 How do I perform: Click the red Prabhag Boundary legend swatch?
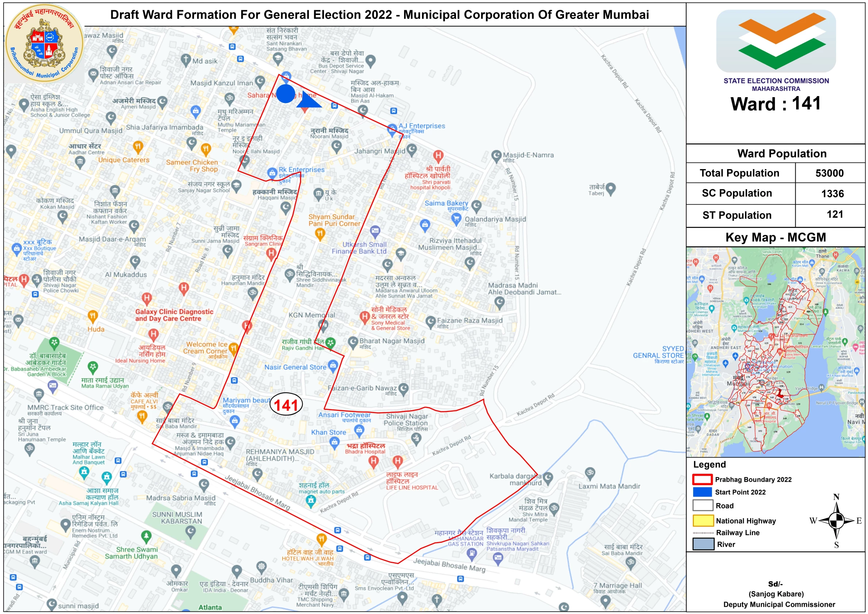pos(702,479)
